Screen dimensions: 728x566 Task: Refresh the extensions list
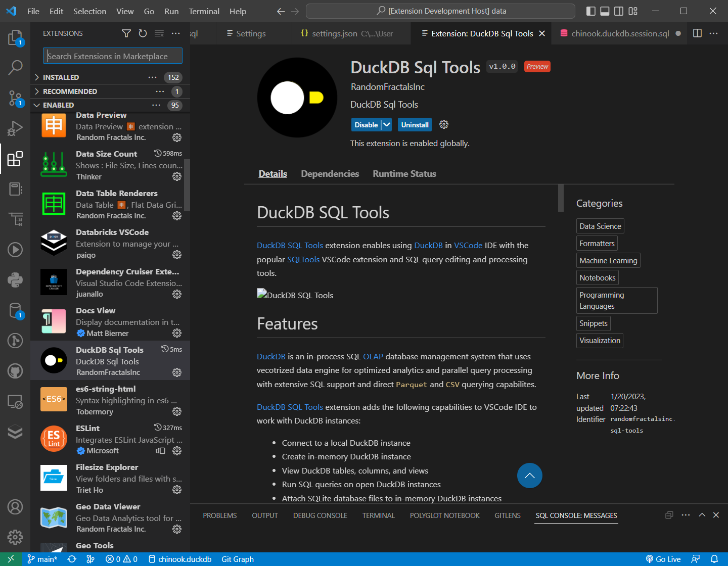coord(143,33)
